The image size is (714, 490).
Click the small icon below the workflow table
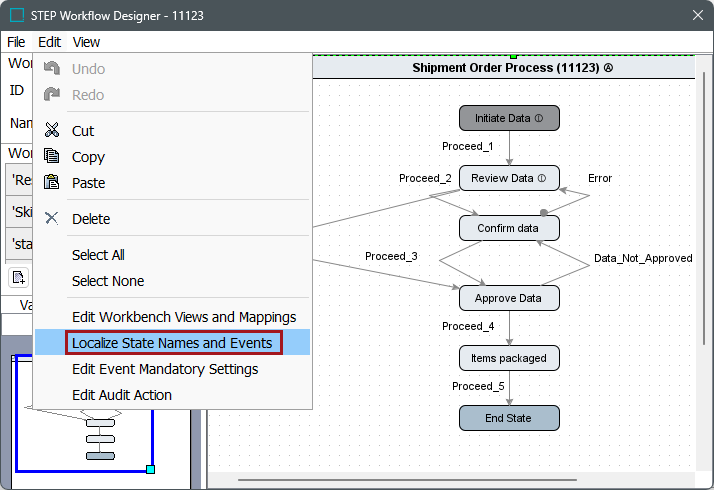[x=19, y=277]
